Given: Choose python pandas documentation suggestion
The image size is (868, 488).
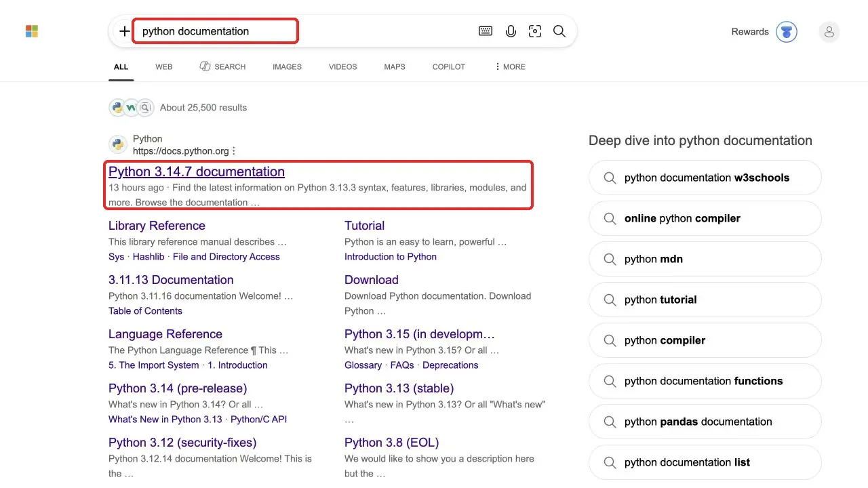Looking at the screenshot, I should coord(705,422).
